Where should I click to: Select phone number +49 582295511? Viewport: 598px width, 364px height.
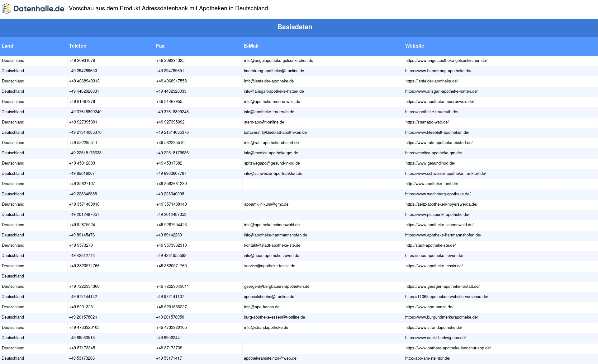pyautogui.click(x=83, y=143)
